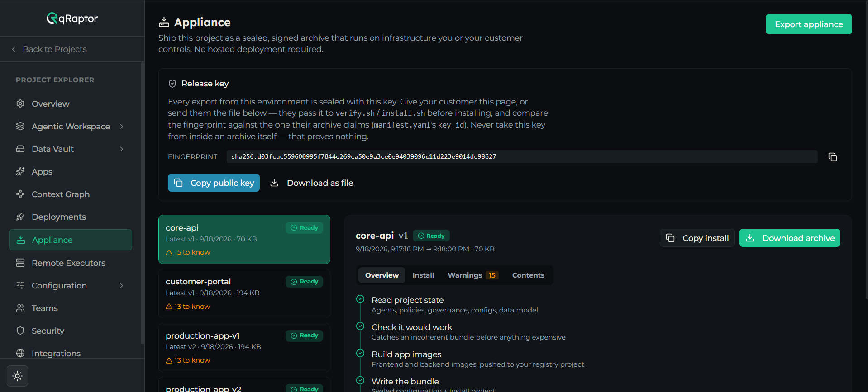
Task: Click 'Build app images' step
Action: click(x=406, y=354)
